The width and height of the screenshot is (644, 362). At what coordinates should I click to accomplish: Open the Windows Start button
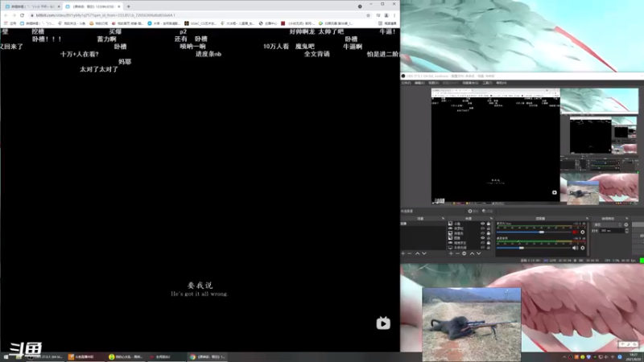(6, 357)
